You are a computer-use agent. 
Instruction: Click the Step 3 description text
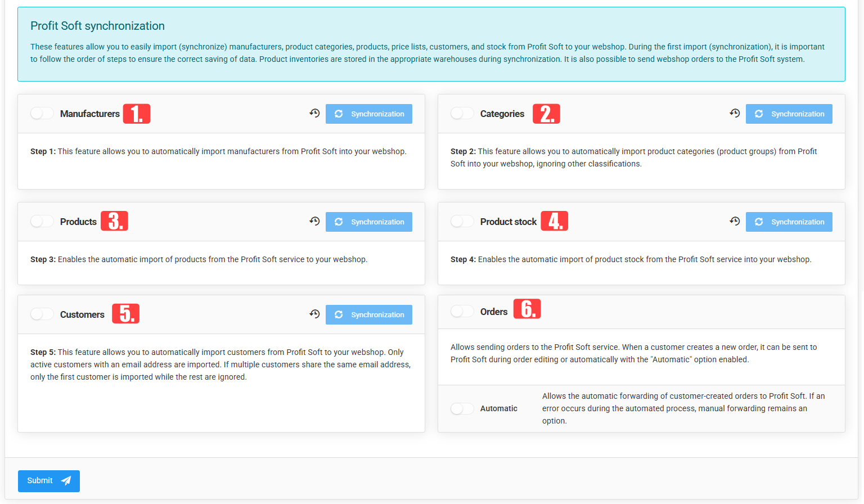pyautogui.click(x=199, y=259)
